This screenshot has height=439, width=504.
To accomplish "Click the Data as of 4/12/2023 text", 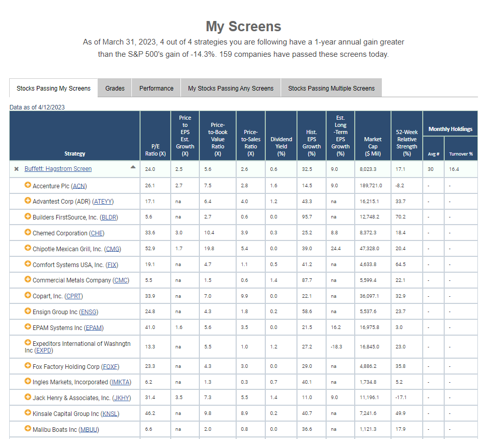I will [x=37, y=107].
